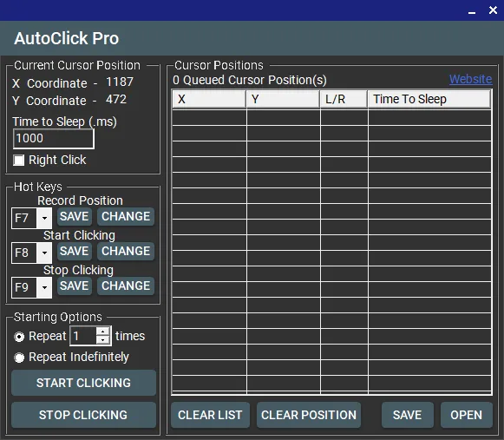Screen dimensions: 504x440
Task: Select the Repeat times radio button
Action: point(19,337)
